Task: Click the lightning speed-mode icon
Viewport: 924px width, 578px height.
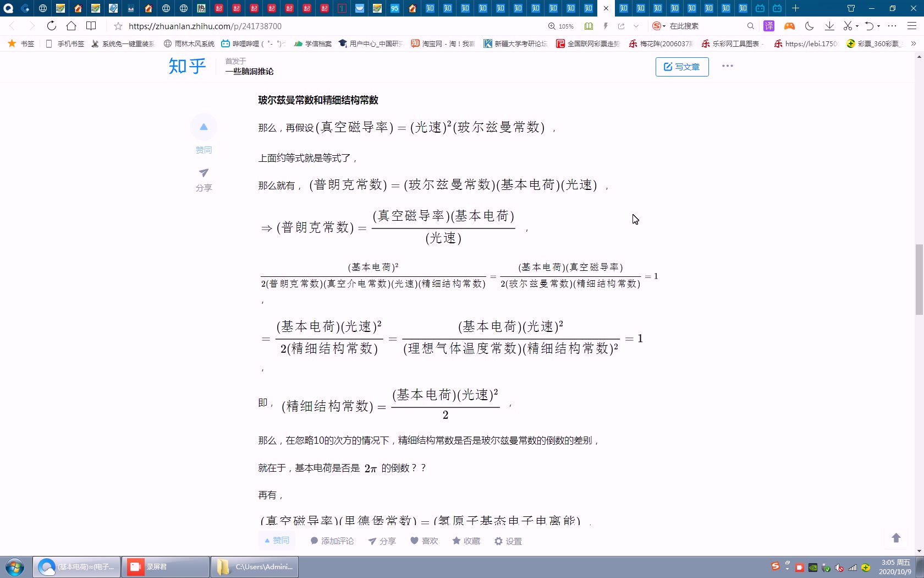Action: click(606, 26)
